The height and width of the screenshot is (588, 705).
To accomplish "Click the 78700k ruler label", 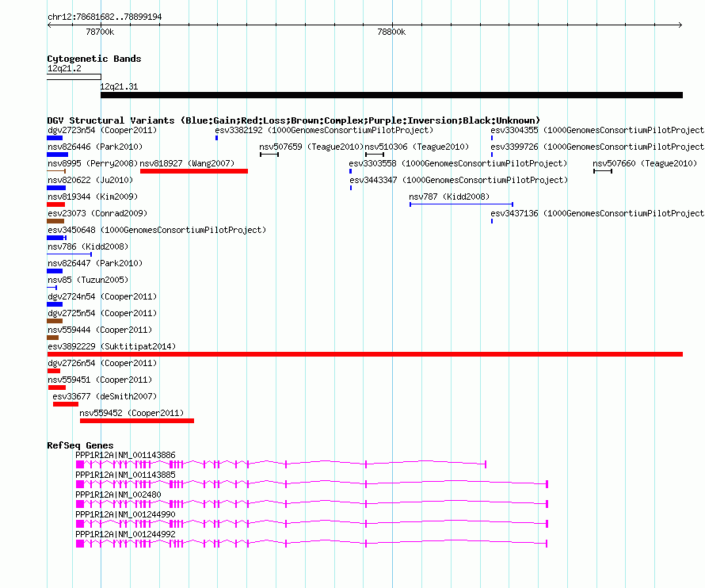I will 100,32.
